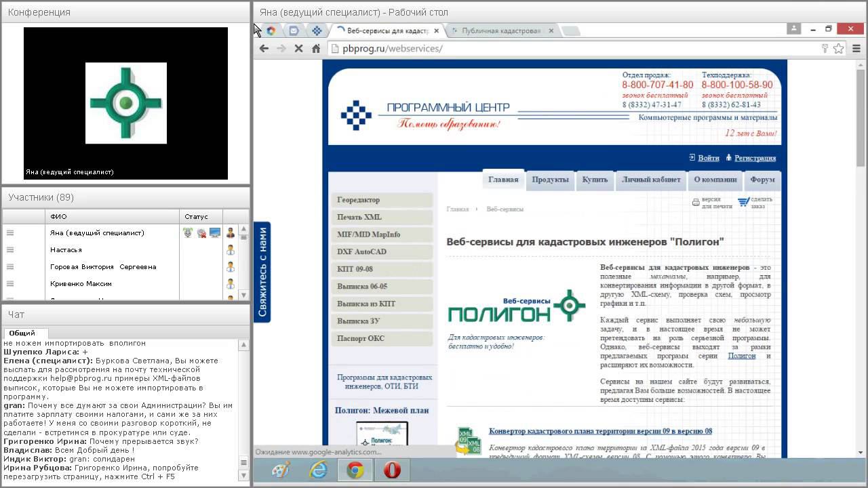Click the 'Войти' login link
This screenshot has height=488, width=868.
pos(708,158)
